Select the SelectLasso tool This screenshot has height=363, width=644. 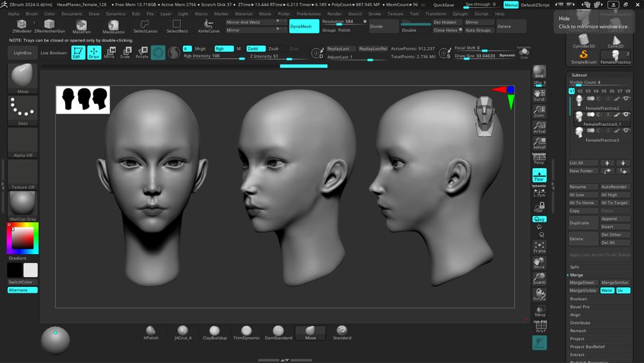point(145,26)
